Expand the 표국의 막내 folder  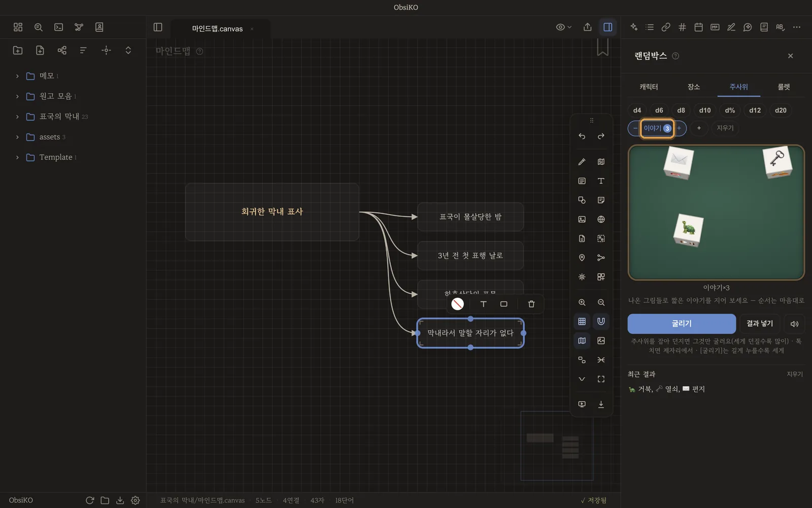pos(17,116)
